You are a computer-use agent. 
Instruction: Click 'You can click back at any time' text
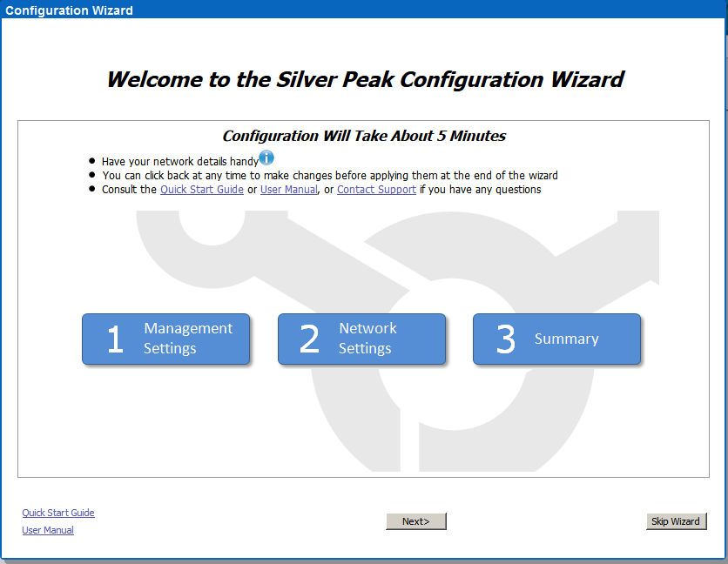click(x=330, y=176)
